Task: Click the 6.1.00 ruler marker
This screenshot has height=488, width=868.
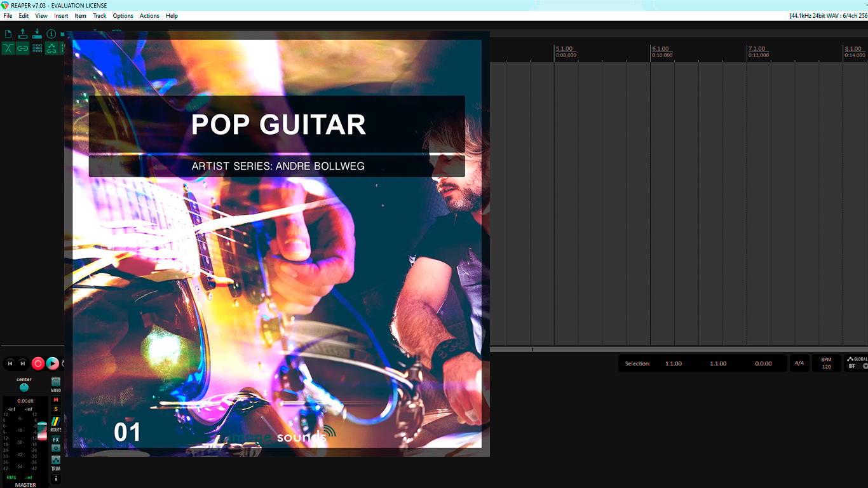Action: click(660, 48)
